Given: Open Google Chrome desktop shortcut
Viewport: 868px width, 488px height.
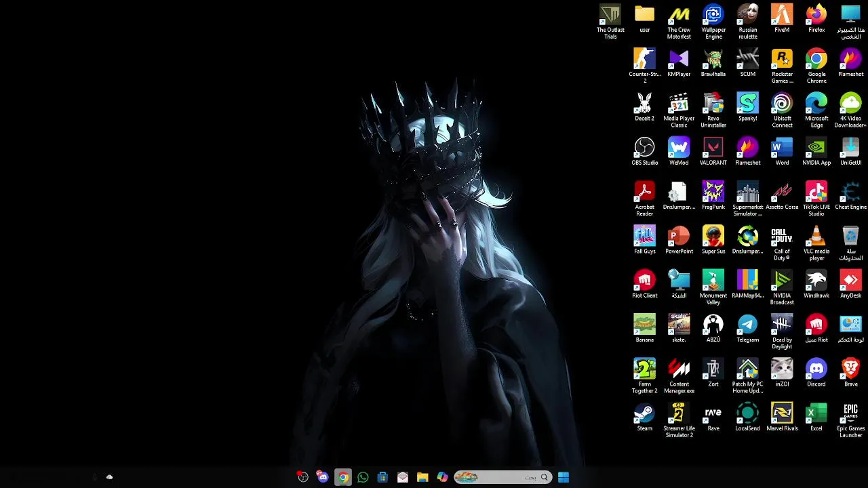Looking at the screenshot, I should click(816, 66).
